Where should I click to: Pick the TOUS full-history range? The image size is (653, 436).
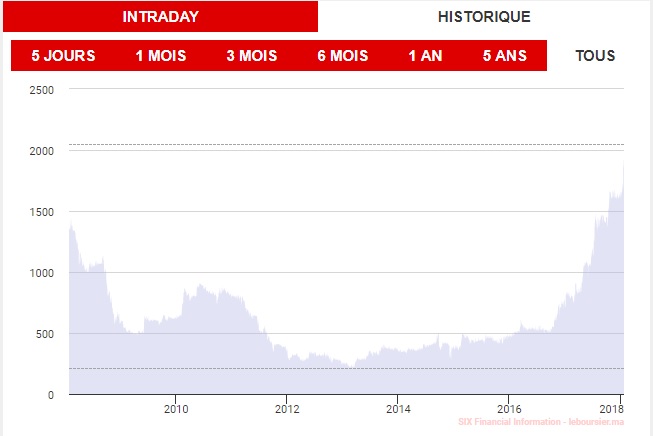click(595, 56)
